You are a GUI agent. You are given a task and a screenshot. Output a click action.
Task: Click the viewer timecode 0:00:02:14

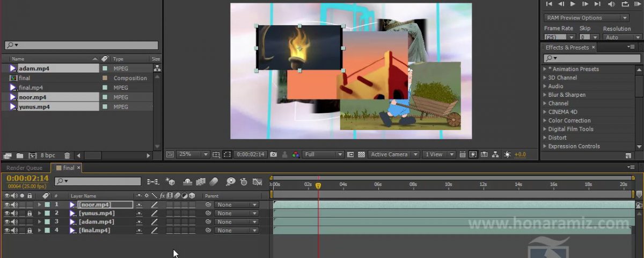251,154
